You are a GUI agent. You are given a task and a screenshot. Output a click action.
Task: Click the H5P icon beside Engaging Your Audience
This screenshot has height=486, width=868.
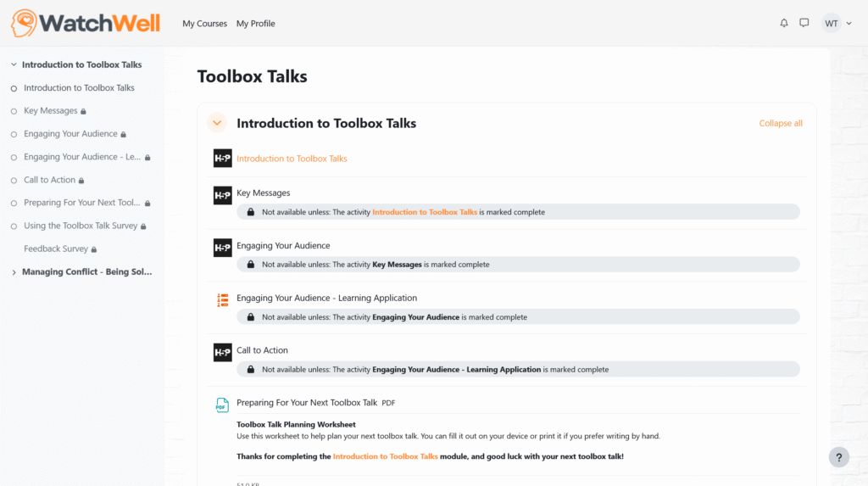[x=222, y=248]
